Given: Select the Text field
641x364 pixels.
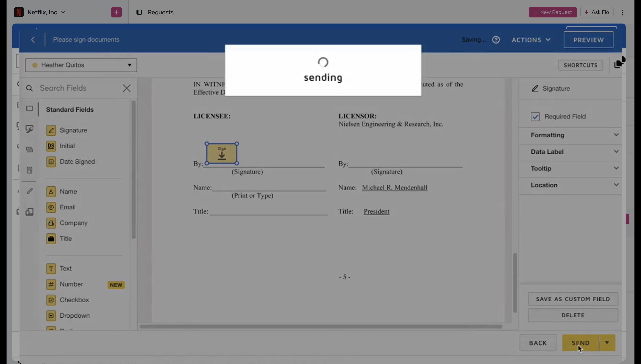Looking at the screenshot, I should (x=59, y=269).
